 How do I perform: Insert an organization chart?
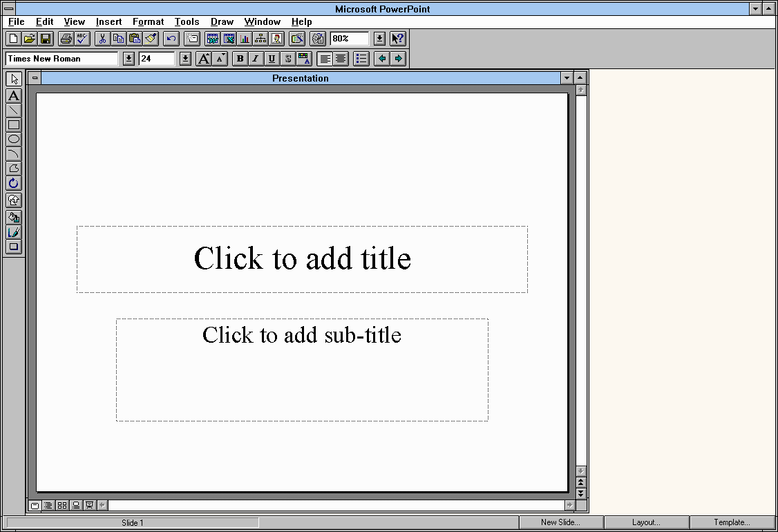tap(260, 38)
